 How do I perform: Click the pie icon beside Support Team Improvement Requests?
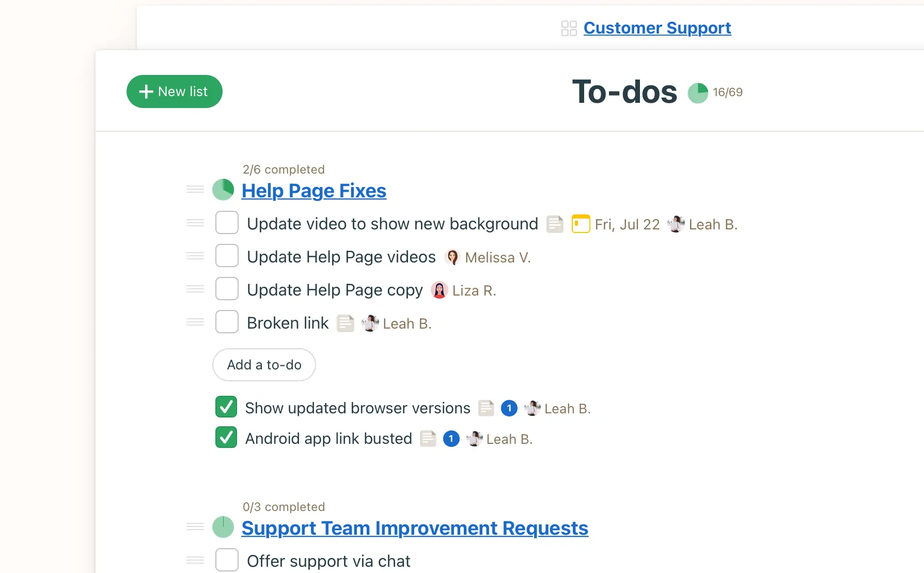coord(223,527)
